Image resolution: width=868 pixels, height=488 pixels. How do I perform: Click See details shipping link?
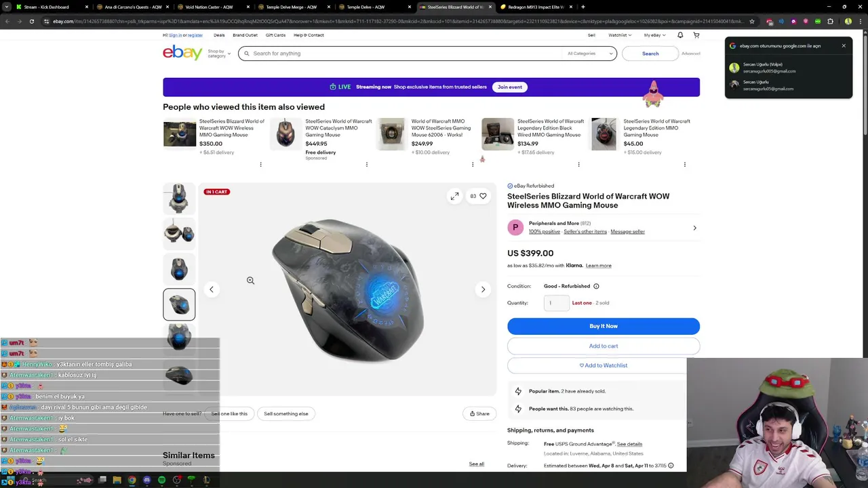click(629, 444)
